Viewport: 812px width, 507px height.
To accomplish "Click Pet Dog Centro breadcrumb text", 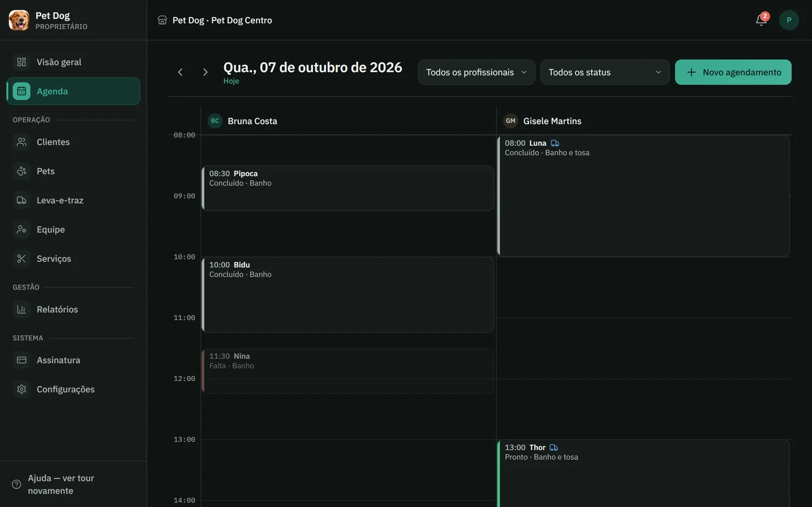I will [x=241, y=20].
